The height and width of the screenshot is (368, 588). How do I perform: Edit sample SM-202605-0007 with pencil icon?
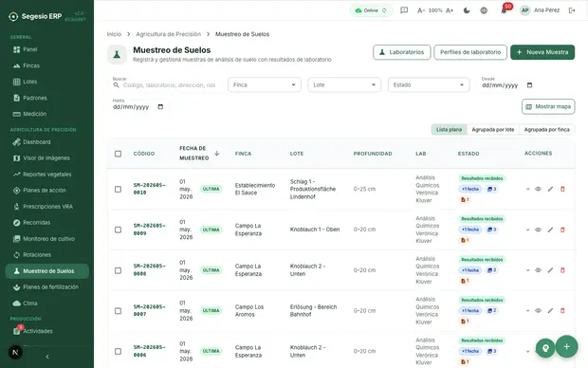(550, 310)
